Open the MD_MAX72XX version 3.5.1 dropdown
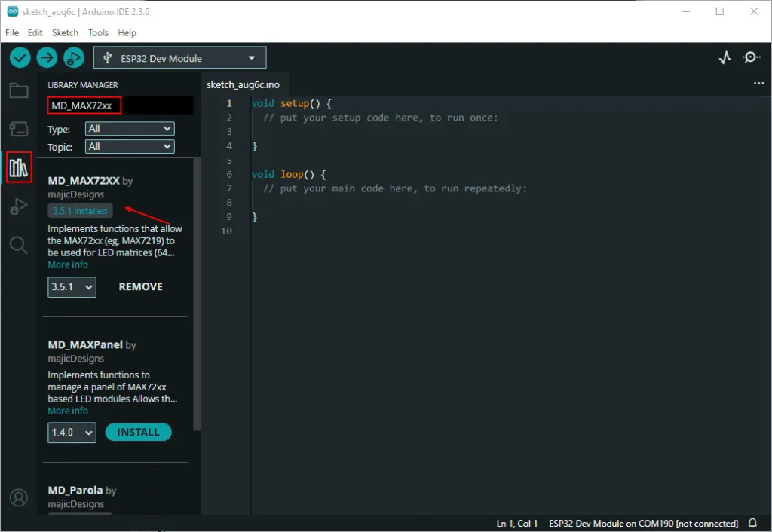 72,287
